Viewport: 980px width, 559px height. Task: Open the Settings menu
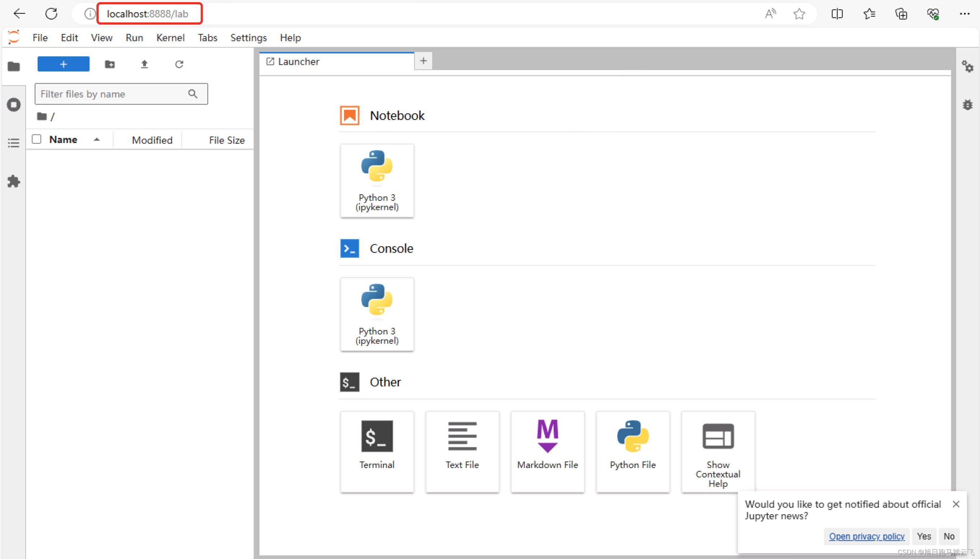tap(248, 38)
